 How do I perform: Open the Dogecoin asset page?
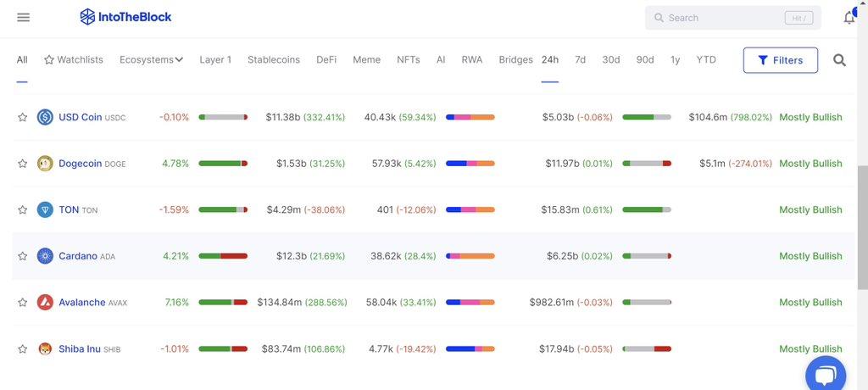coord(81,164)
